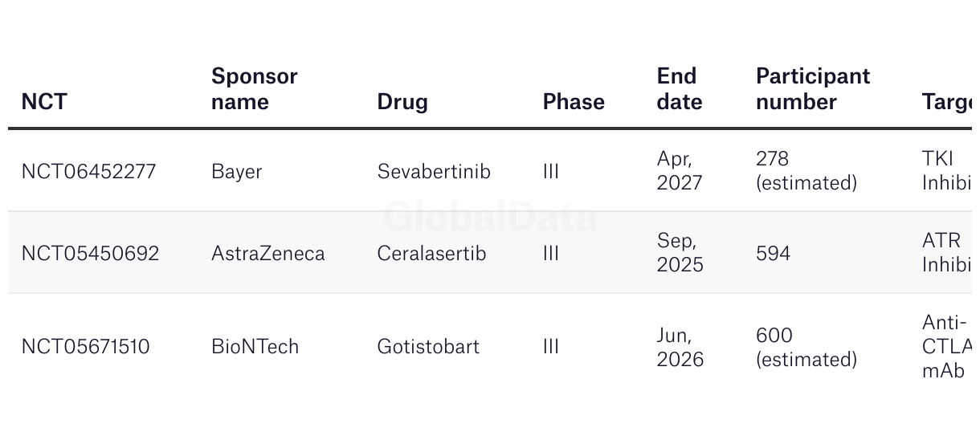This screenshot has height=432, width=980.
Task: Open trial NCT05671510
Action: 85,346
